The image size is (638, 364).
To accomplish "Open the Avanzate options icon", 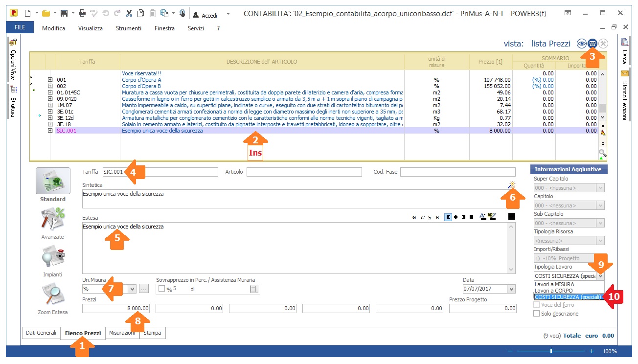I will pos(53,219).
